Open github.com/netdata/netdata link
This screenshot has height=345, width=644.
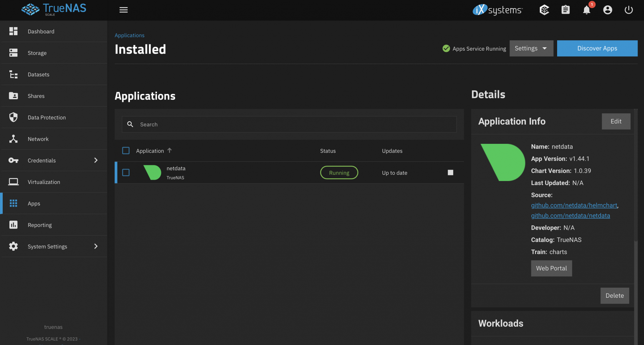[570, 216]
